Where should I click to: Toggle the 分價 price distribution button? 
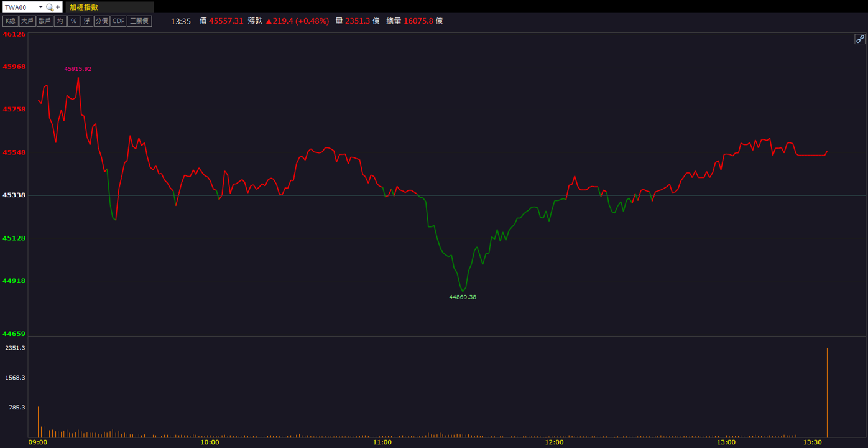point(101,21)
